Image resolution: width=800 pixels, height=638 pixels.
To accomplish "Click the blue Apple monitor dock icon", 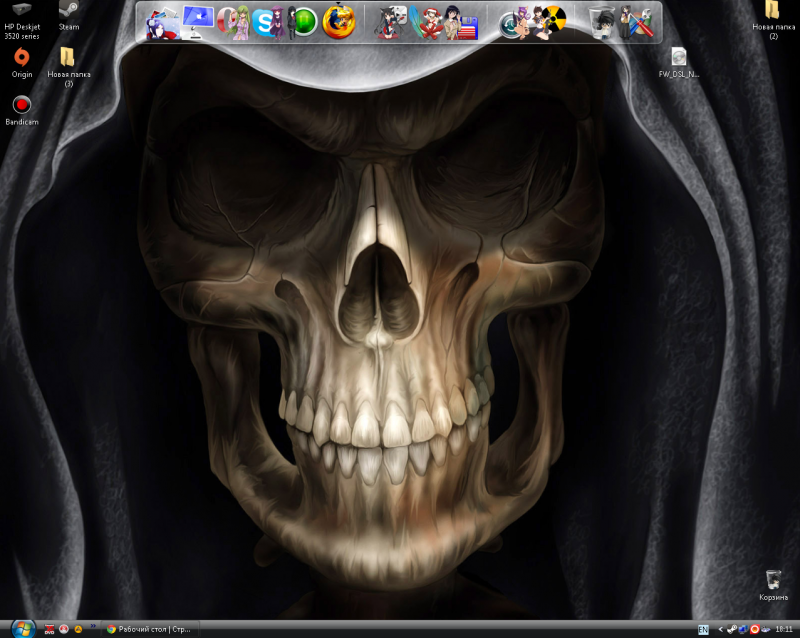I will [x=198, y=21].
